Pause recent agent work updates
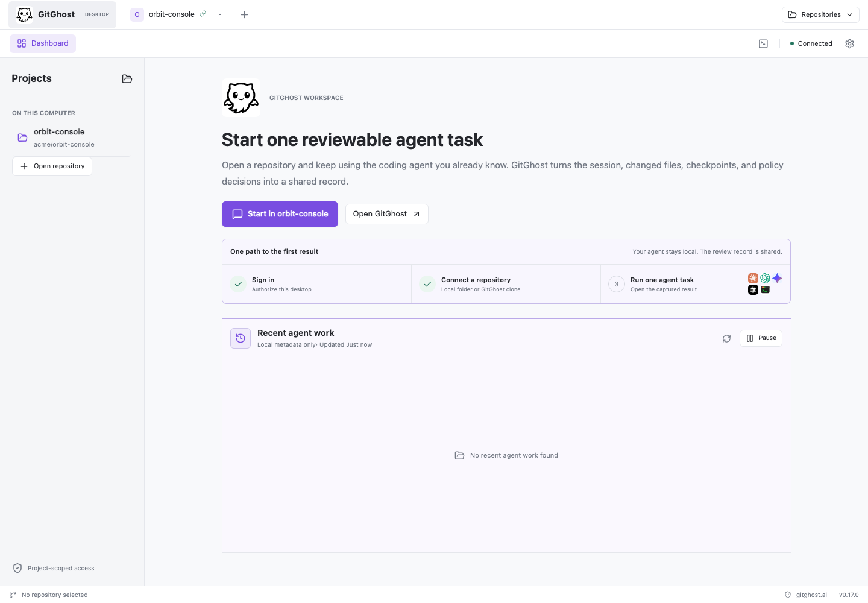 tap(761, 338)
